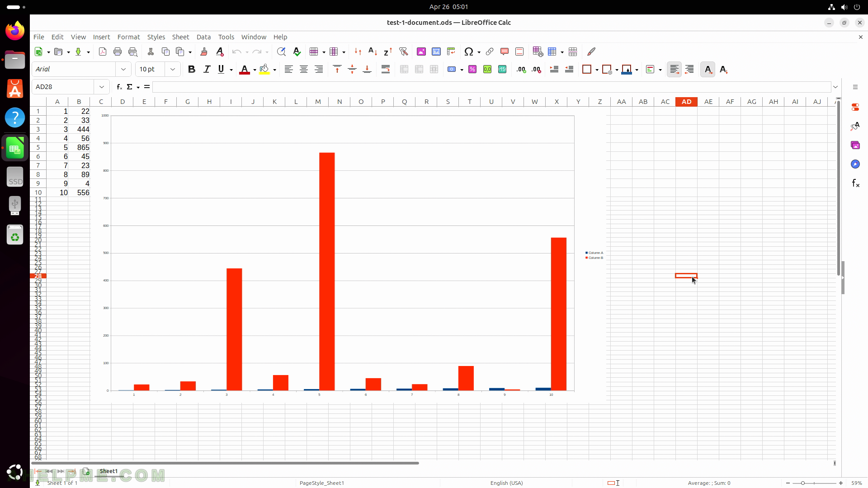The height and width of the screenshot is (488, 868).
Task: Toggle Align Right
Action: click(x=319, y=69)
